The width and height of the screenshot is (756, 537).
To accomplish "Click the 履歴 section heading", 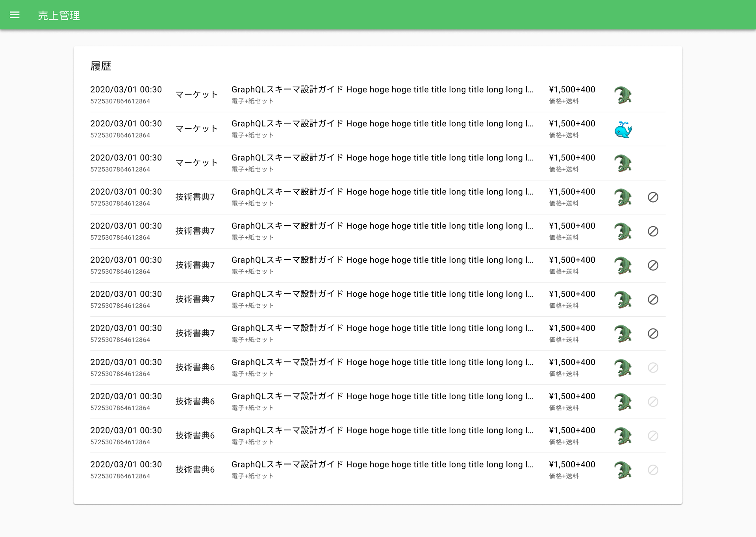I will [101, 66].
